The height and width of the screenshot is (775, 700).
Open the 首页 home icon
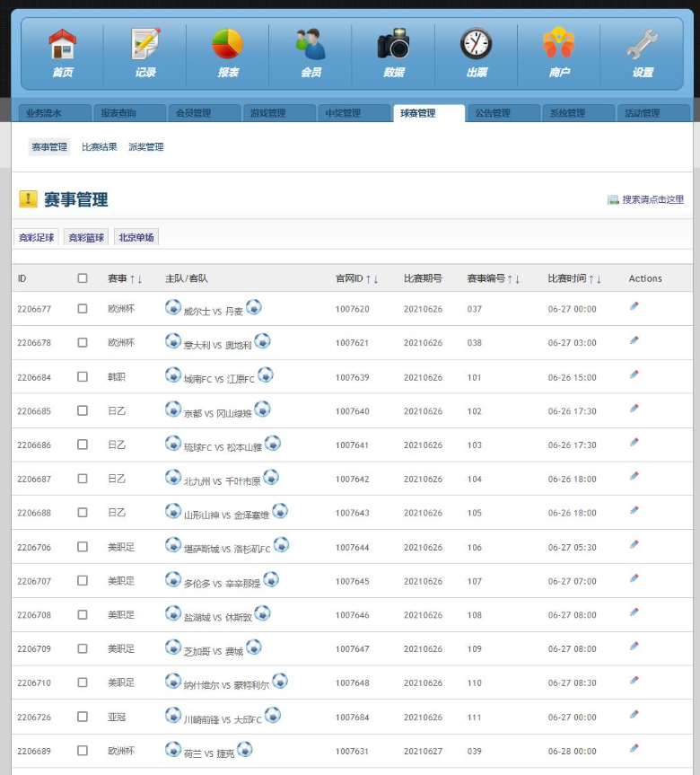coord(62,44)
